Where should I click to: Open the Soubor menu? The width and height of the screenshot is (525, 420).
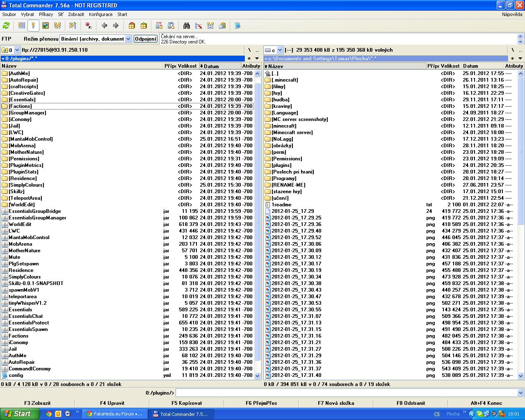click(9, 14)
